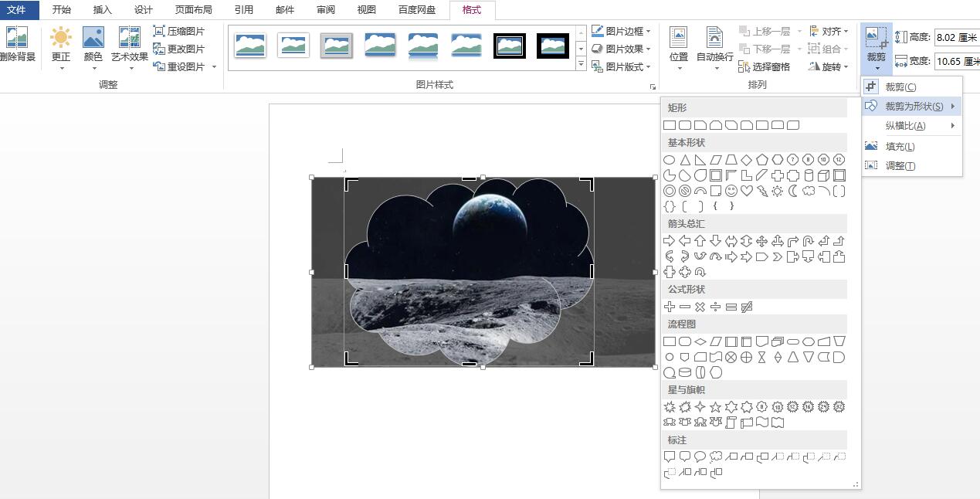
Task: Choose 调整(T) from crop menu
Action: click(912, 166)
